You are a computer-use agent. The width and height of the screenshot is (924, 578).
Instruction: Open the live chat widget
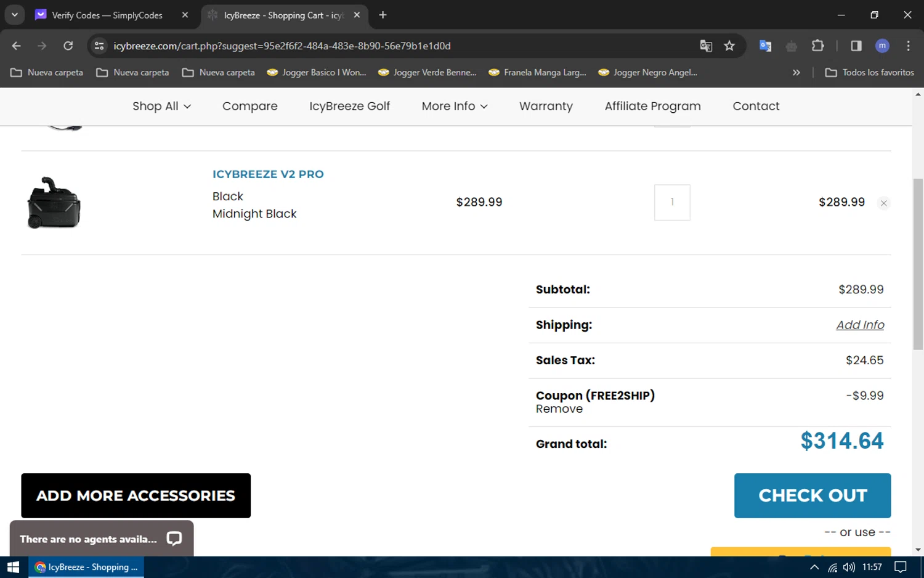point(102,539)
